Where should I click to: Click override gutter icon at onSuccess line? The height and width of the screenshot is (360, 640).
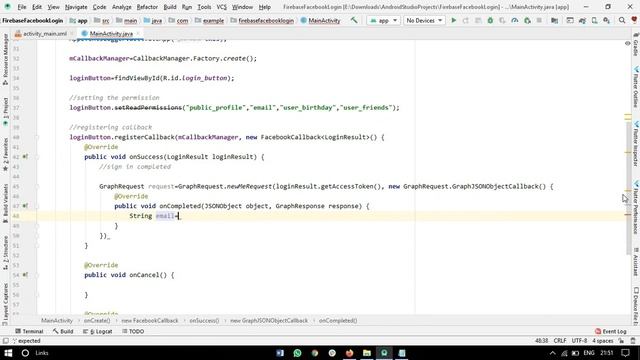coord(25,157)
